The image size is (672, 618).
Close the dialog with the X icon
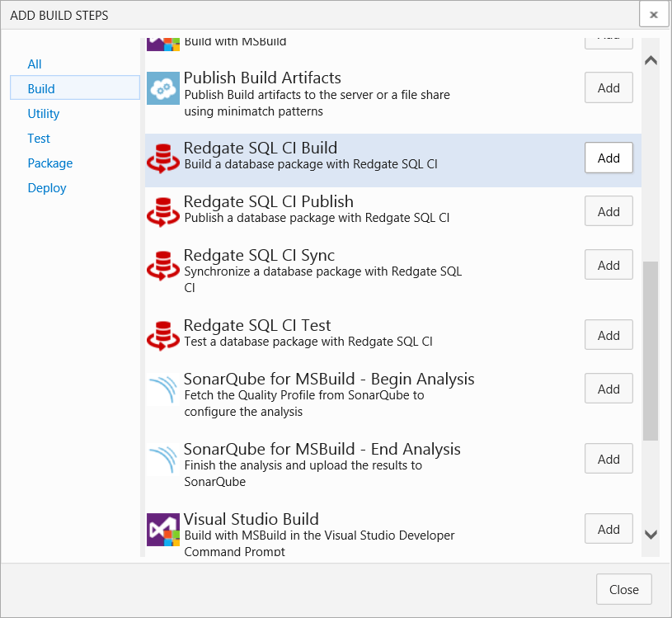tap(654, 15)
